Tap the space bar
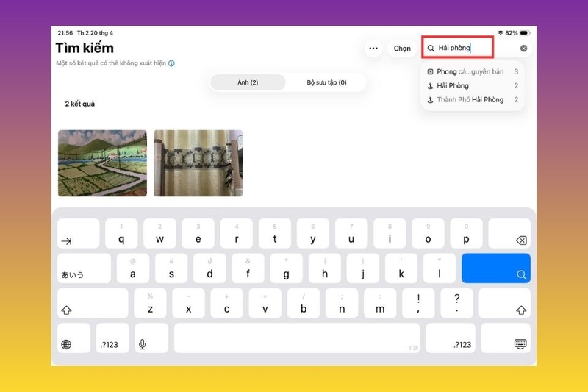 coord(297,338)
